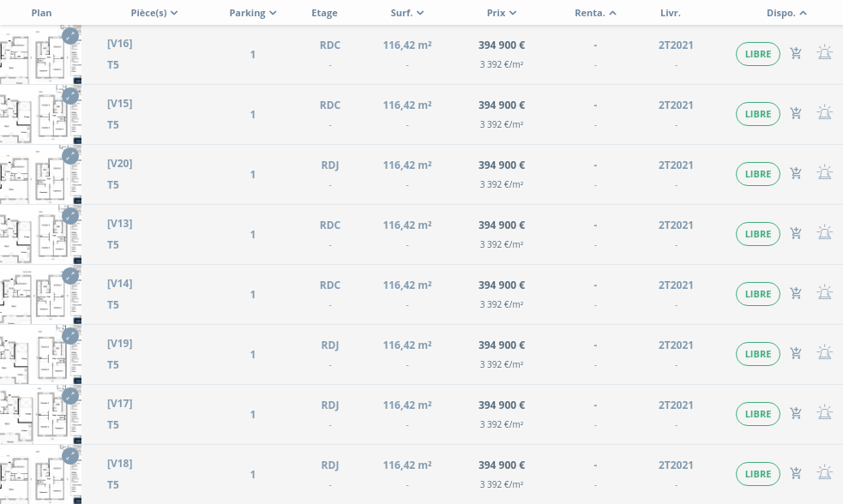Add lot V16 to cart

(x=796, y=54)
